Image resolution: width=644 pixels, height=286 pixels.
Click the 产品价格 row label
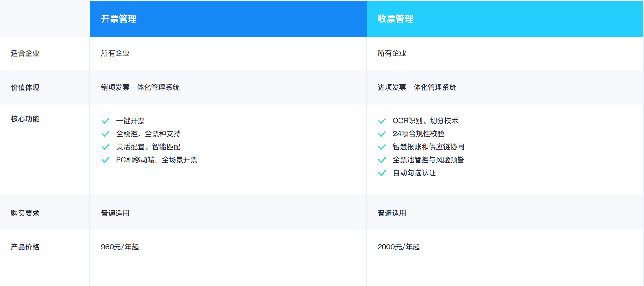coord(25,247)
